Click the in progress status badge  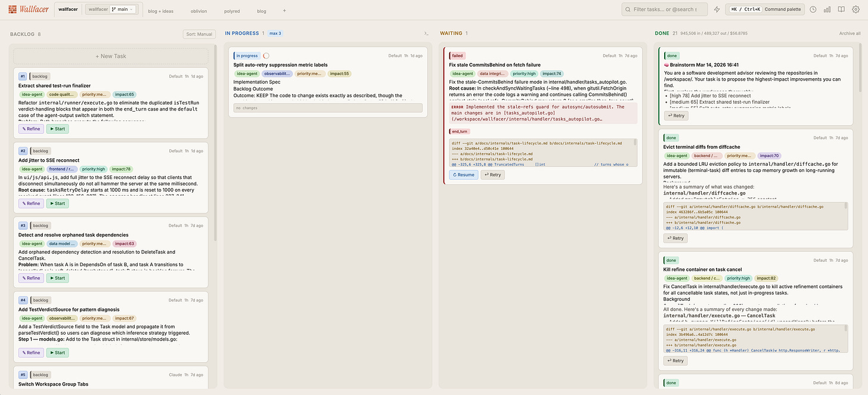pos(246,55)
